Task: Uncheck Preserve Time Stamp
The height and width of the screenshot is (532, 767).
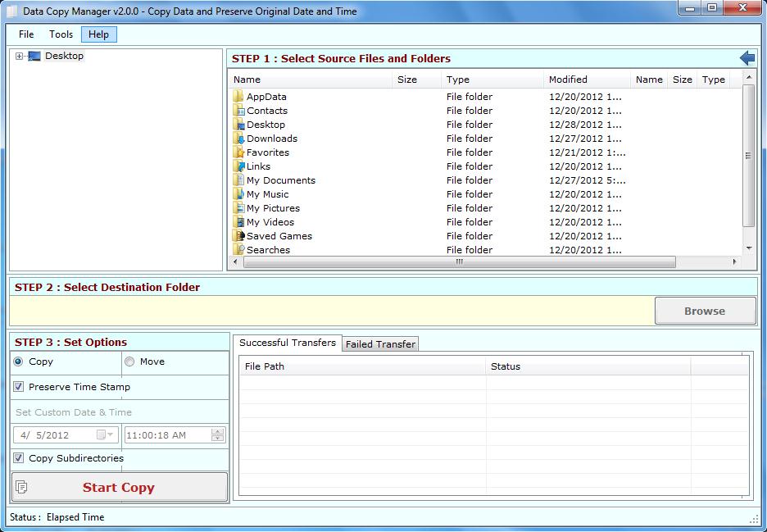Action: [18, 387]
